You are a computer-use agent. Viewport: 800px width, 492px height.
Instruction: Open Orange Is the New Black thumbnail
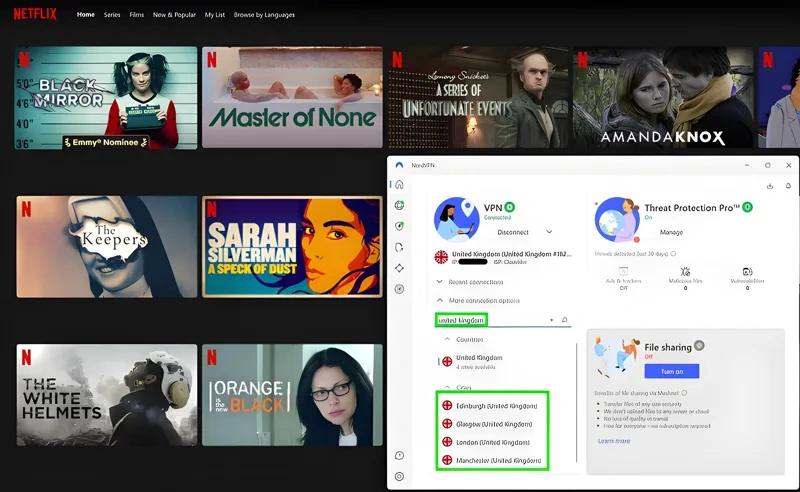(x=292, y=395)
